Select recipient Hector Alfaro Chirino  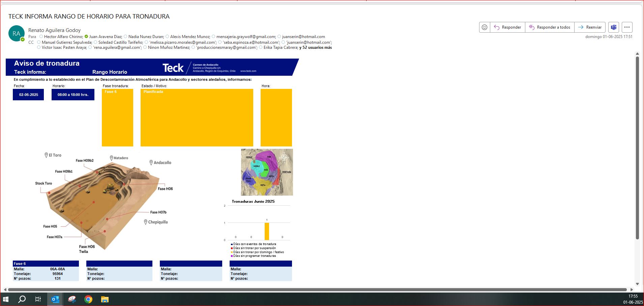63,37
